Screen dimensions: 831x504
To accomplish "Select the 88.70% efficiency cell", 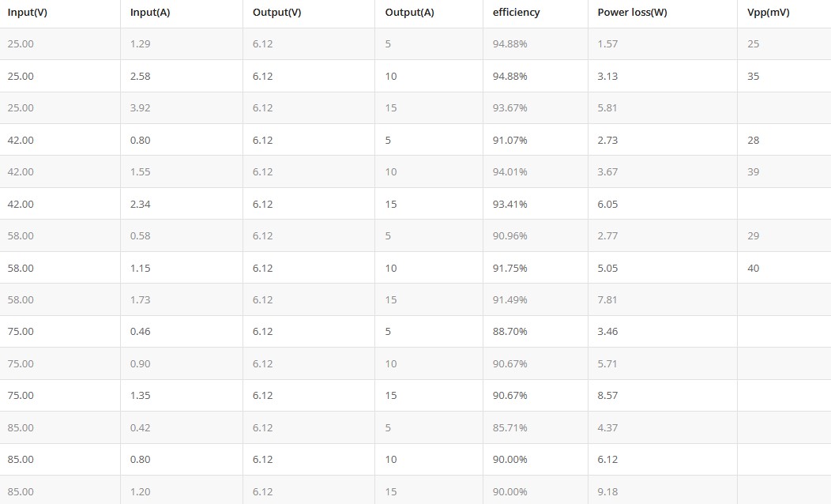I will point(510,332).
